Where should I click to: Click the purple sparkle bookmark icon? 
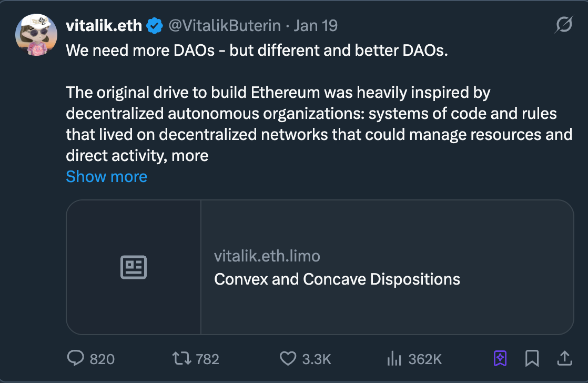[x=500, y=359]
